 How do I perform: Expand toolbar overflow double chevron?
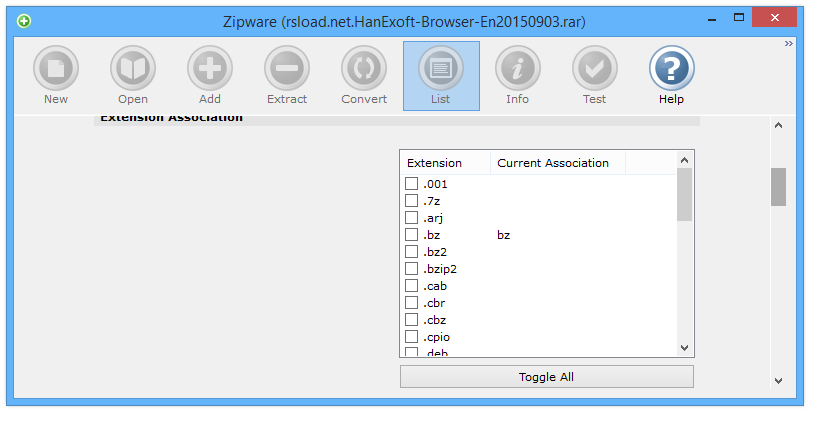pos(788,44)
